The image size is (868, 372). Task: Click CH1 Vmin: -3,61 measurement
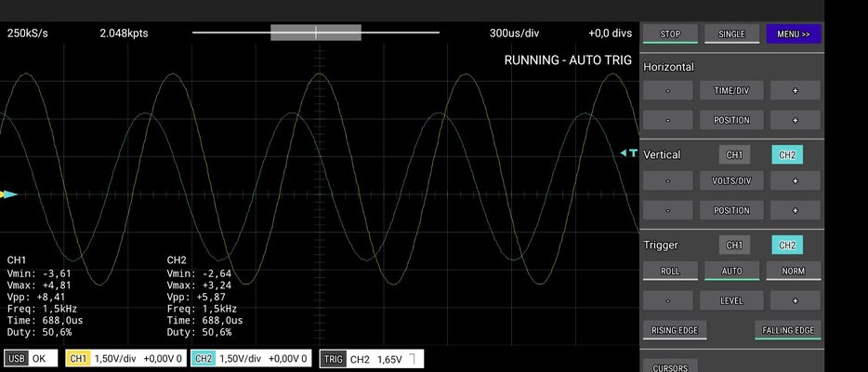coord(39,273)
